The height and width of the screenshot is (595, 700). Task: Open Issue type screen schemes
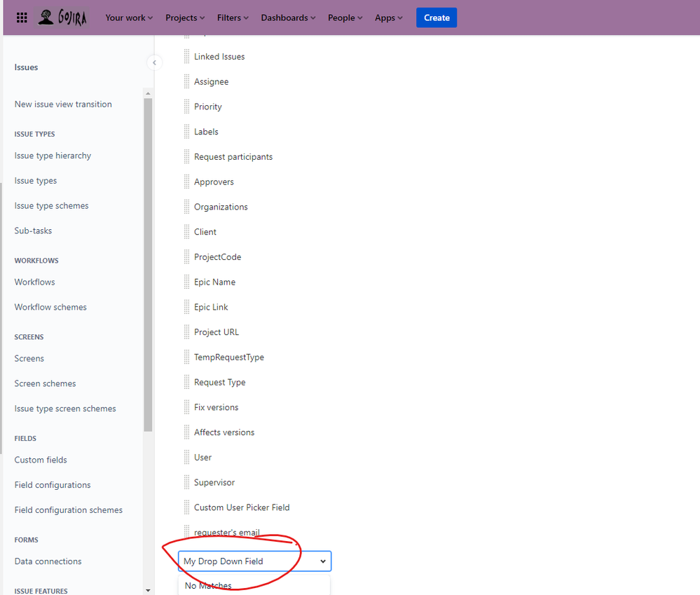pos(65,409)
